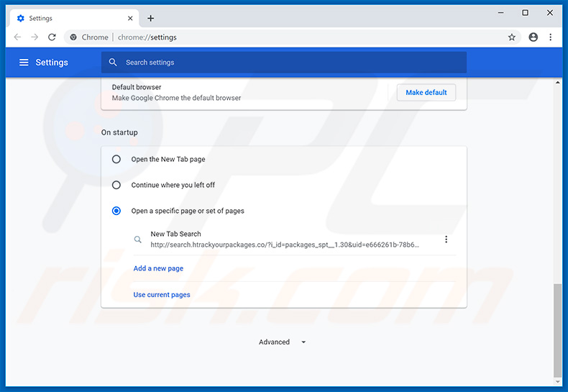The width and height of the screenshot is (568, 392).
Task: Click the Settings header title
Action: [x=52, y=63]
